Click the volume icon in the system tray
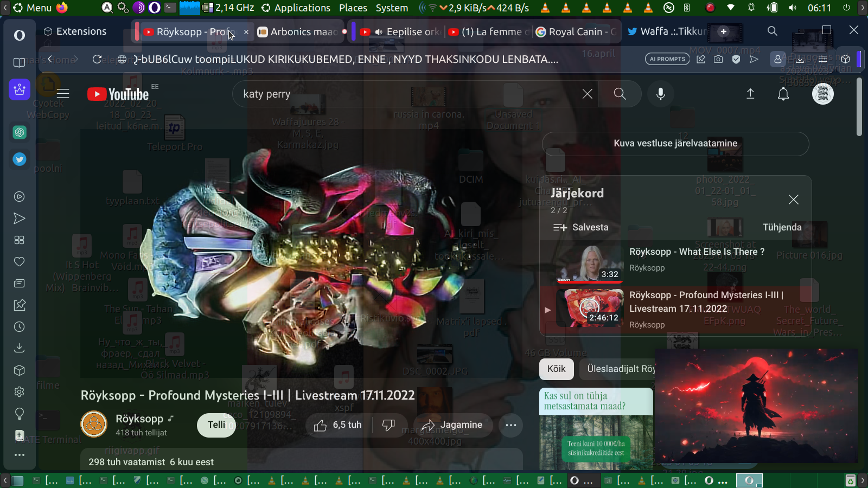Viewport: 868px width, 488px height. point(793,8)
